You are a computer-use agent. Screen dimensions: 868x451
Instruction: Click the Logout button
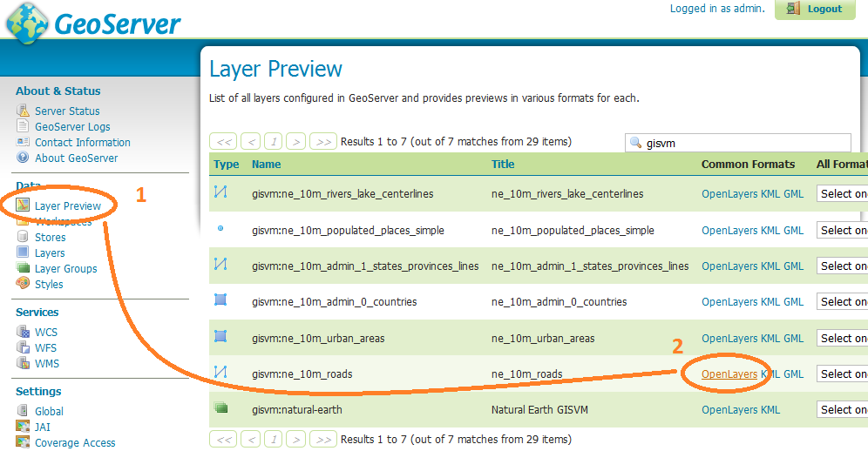(815, 9)
